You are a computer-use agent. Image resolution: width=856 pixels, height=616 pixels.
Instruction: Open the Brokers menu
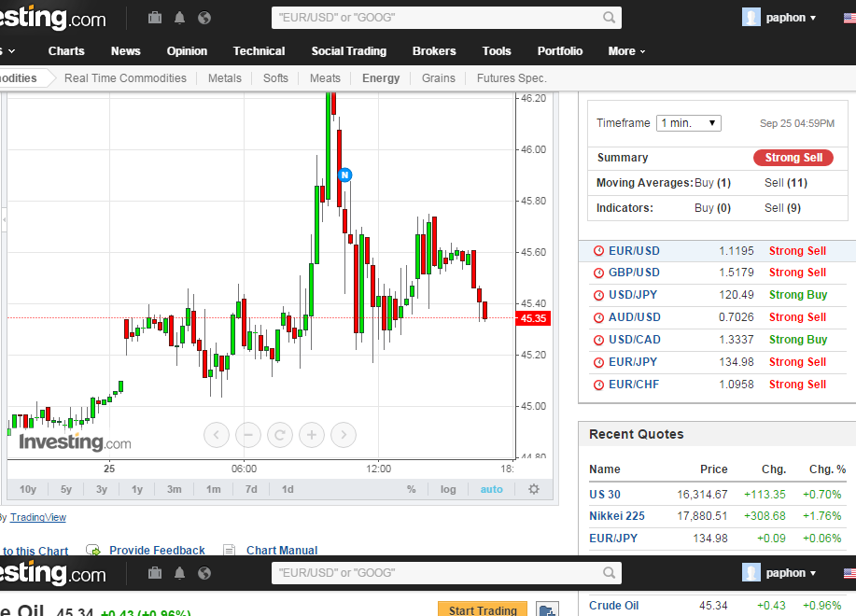pyautogui.click(x=434, y=51)
